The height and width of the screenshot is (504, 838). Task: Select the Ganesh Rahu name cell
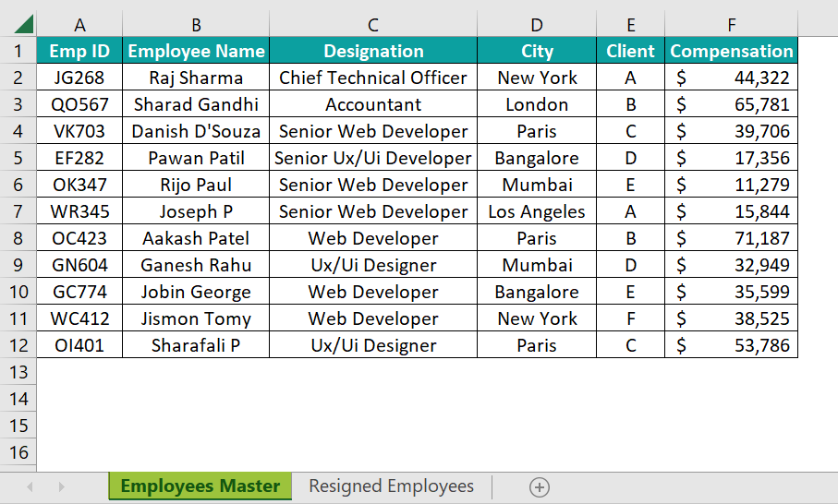(x=196, y=265)
